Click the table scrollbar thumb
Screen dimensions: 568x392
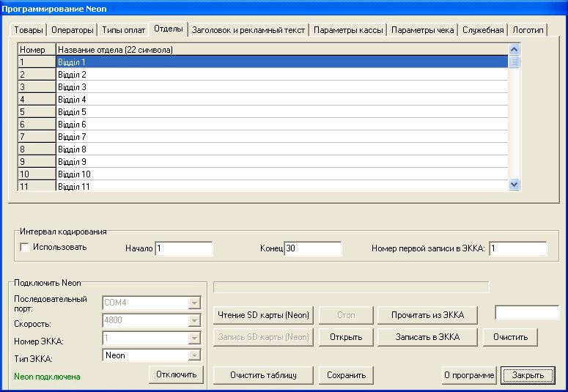click(x=514, y=62)
